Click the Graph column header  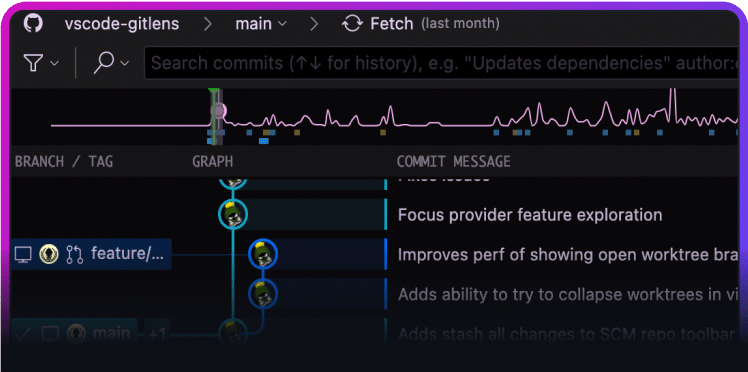(213, 162)
